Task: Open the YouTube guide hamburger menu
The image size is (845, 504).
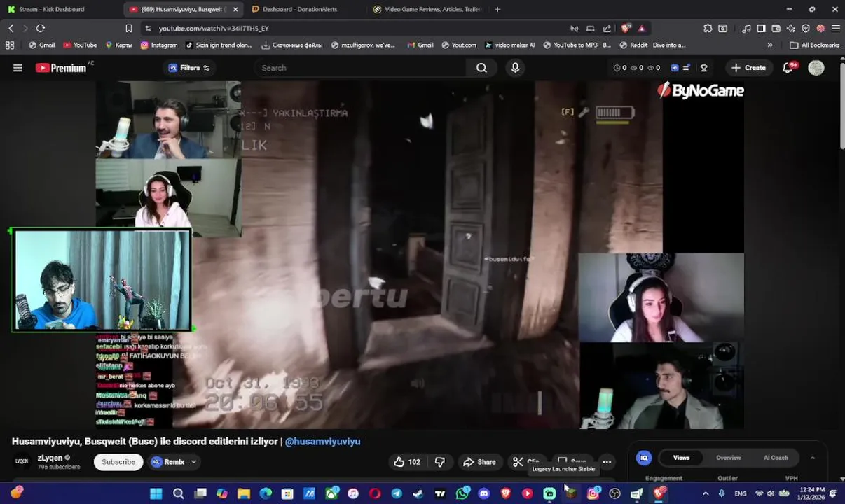Action: [x=18, y=68]
